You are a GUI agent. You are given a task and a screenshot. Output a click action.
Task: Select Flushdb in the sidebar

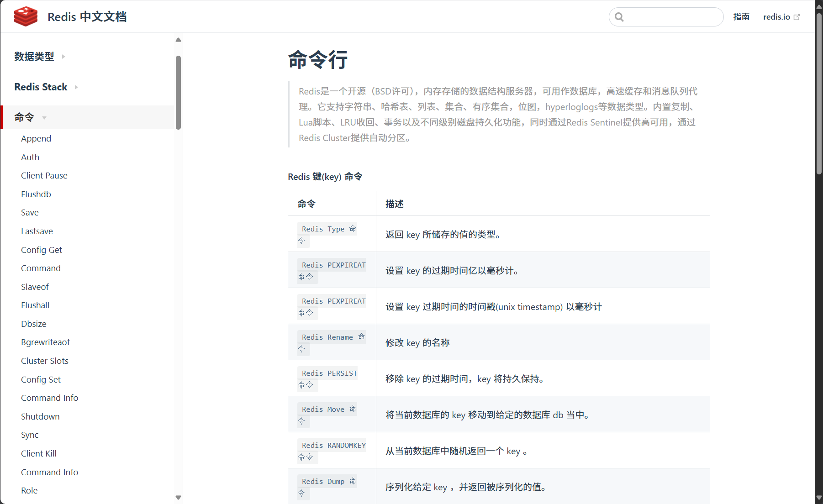tap(36, 194)
